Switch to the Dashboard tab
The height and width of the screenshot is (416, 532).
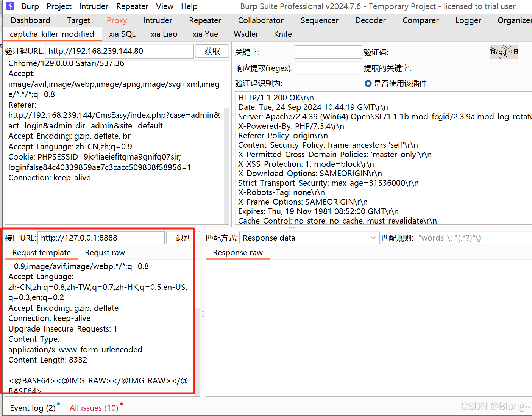(30, 20)
